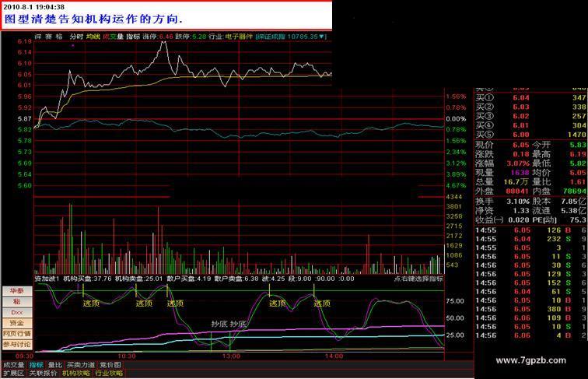Image resolution: width=588 pixels, height=379 pixels.
Task: Click the 买① bid price 6.04
Action: point(521,98)
